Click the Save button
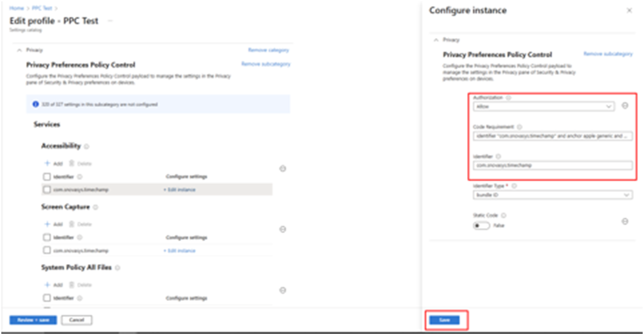The image size is (644, 335). [444, 320]
